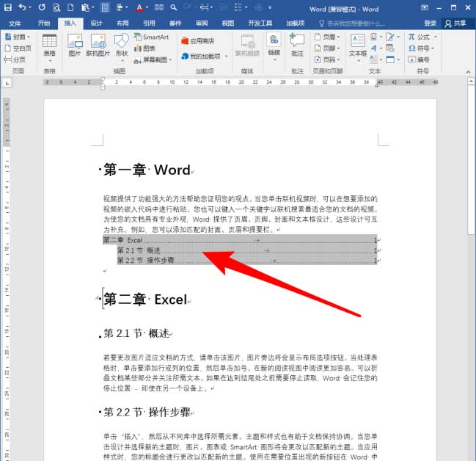Open the 公式 equation dropdown

420,37
